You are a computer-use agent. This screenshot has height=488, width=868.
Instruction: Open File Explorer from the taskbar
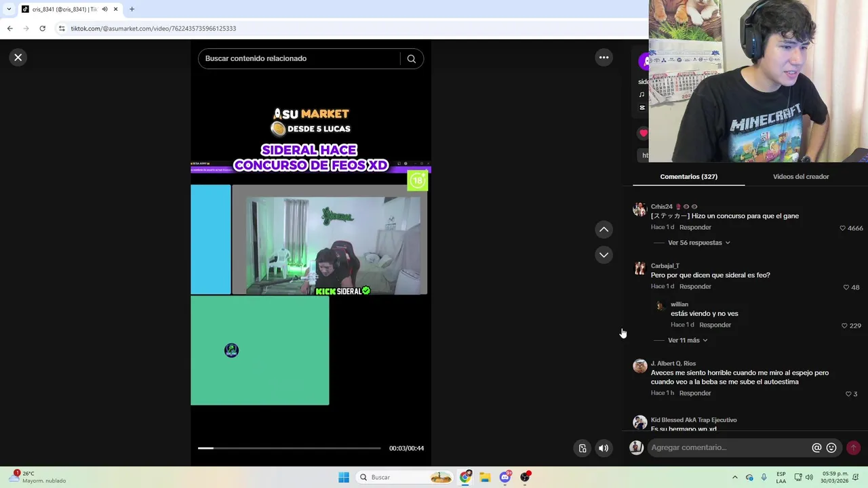coord(485,477)
